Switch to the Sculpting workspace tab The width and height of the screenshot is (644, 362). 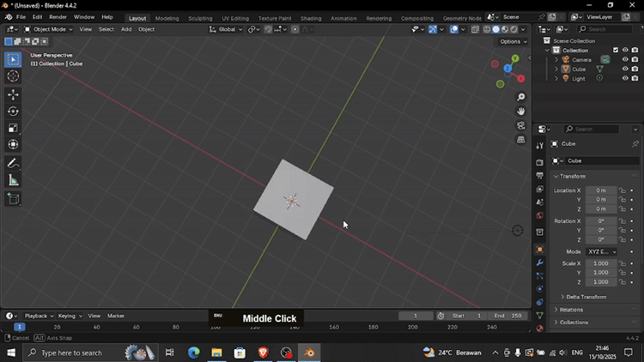tap(200, 18)
